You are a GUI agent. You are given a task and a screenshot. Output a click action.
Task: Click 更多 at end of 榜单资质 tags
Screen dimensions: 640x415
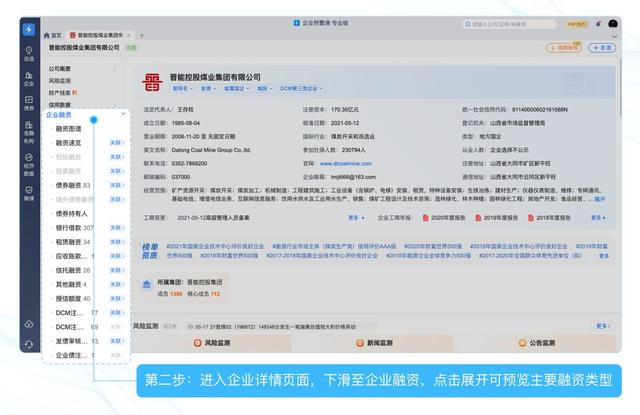pyautogui.click(x=604, y=256)
